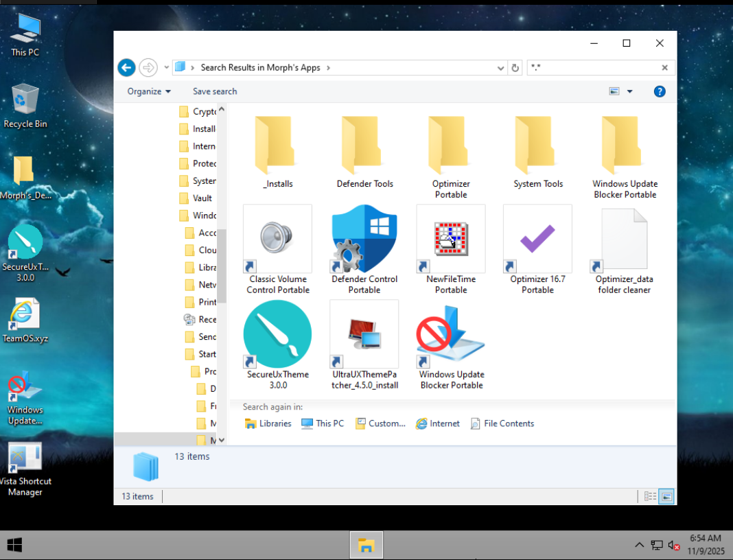The height and width of the screenshot is (560, 733).
Task: Select the Optimizer 16.7 Portable icon
Action: click(537, 240)
